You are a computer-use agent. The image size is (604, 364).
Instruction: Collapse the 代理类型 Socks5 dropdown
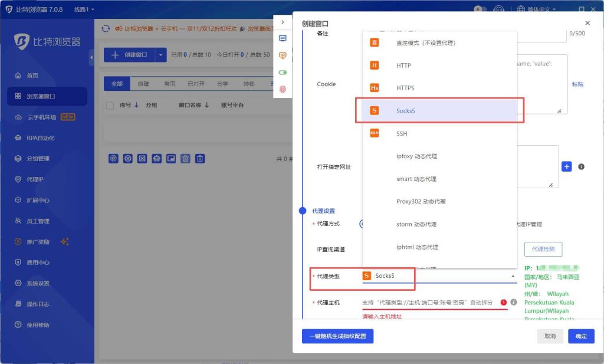(x=512, y=276)
